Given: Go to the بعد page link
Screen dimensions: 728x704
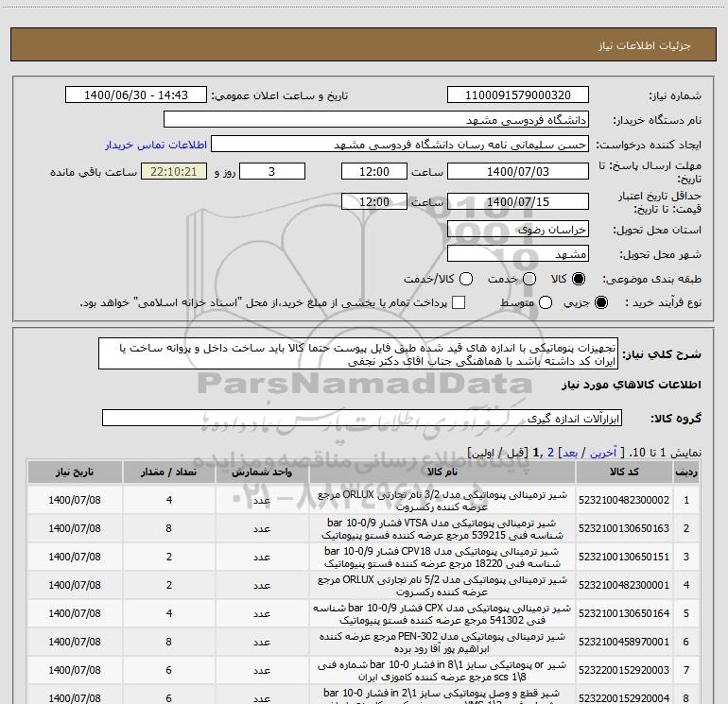Looking at the screenshot, I should pyautogui.click(x=570, y=453).
